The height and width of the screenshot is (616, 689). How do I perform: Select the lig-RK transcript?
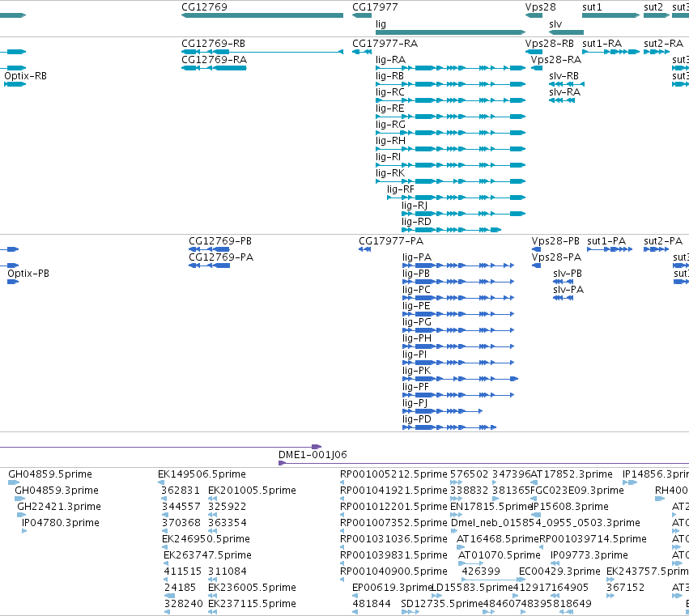point(450,181)
